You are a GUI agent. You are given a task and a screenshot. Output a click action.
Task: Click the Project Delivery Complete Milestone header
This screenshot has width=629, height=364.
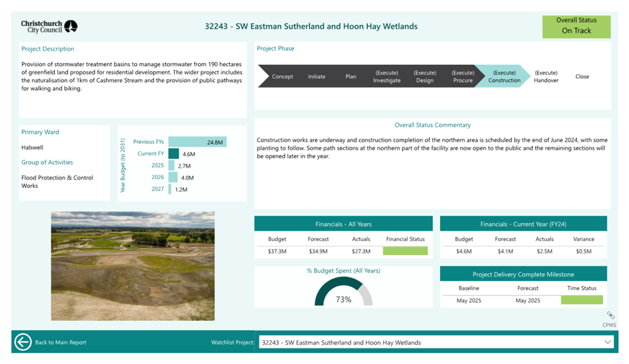pyautogui.click(x=523, y=274)
